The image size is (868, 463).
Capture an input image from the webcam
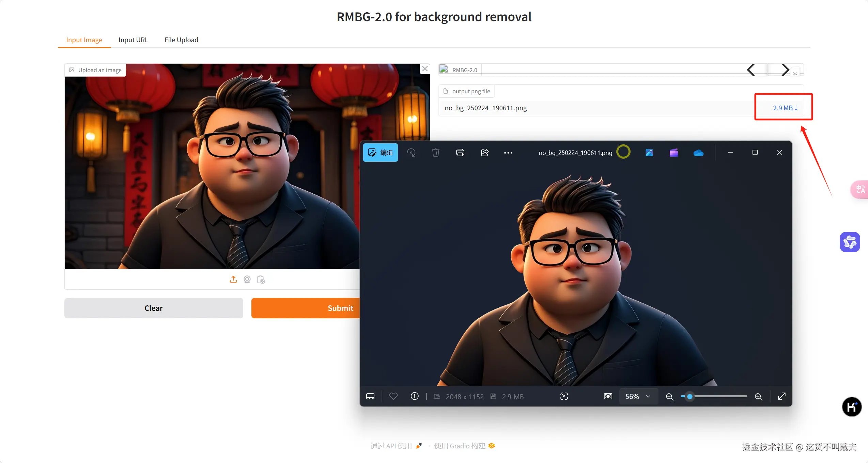click(247, 279)
